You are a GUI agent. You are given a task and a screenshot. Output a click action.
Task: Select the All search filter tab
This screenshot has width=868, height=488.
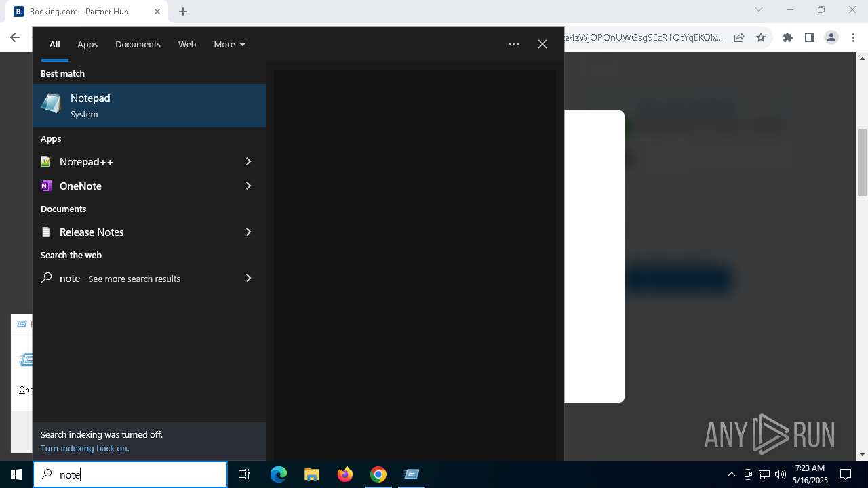click(x=55, y=44)
